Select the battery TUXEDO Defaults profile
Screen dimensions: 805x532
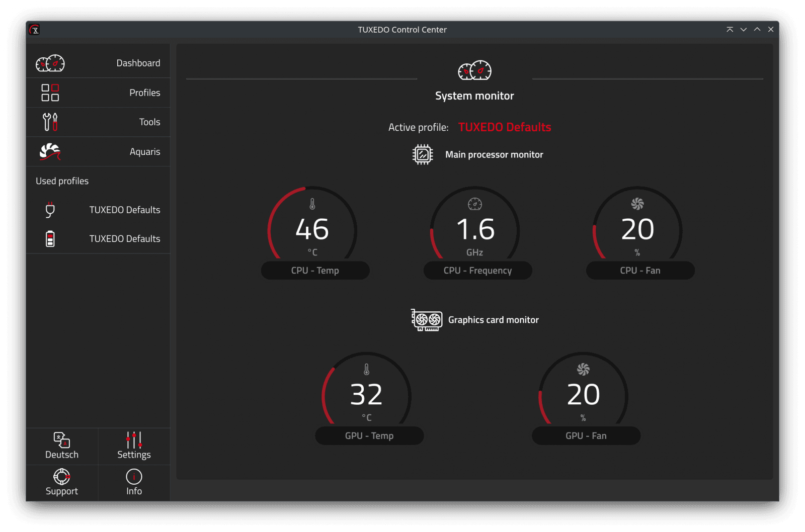[98, 239]
